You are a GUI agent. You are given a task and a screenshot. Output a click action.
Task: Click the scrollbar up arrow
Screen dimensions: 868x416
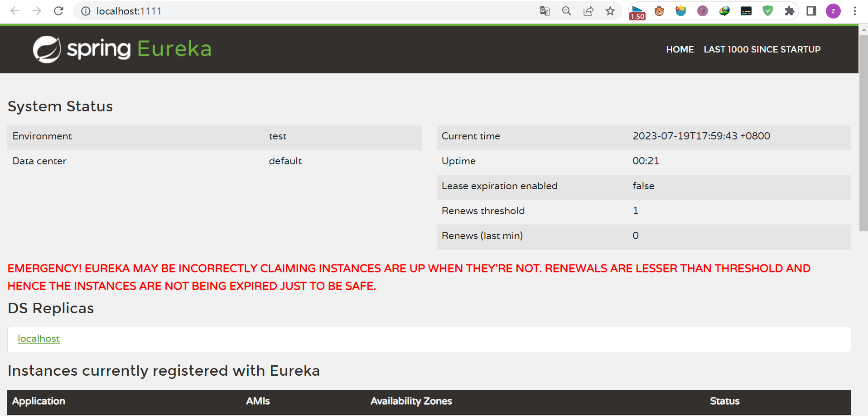pos(863,30)
